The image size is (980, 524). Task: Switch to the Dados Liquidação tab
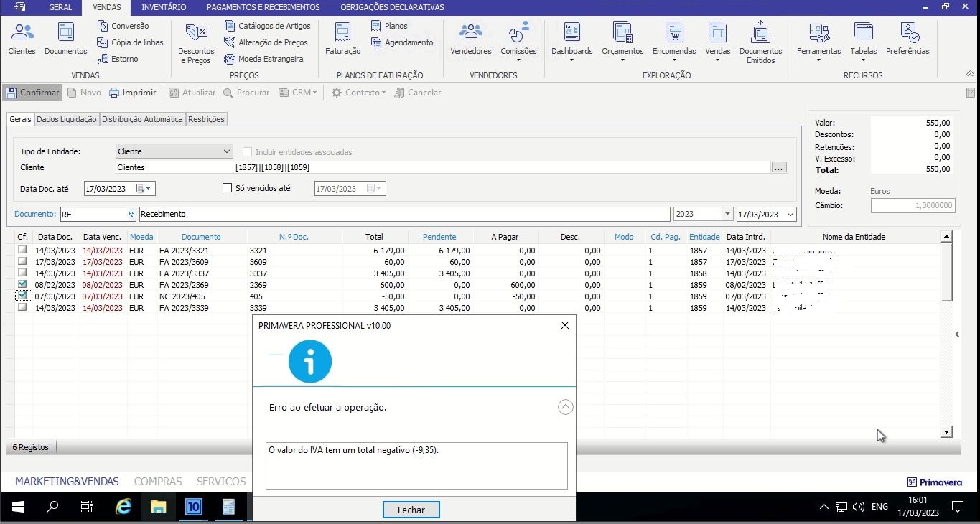tap(67, 119)
